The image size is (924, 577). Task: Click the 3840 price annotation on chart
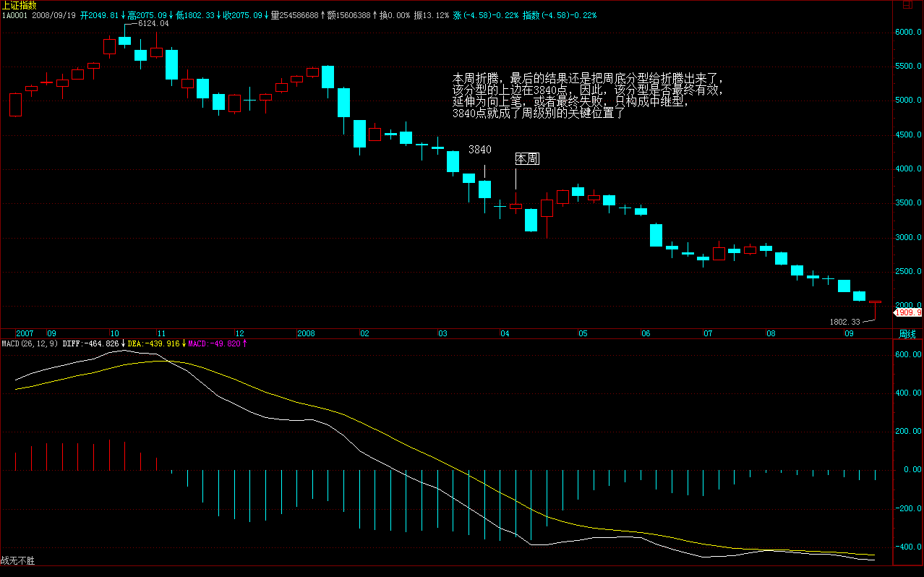coord(479,150)
